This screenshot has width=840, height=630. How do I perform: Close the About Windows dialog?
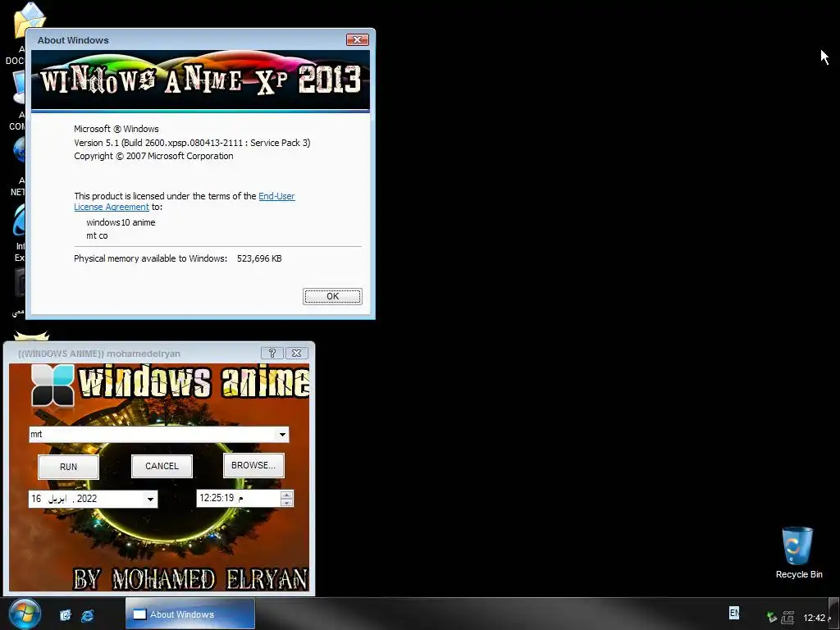point(358,39)
